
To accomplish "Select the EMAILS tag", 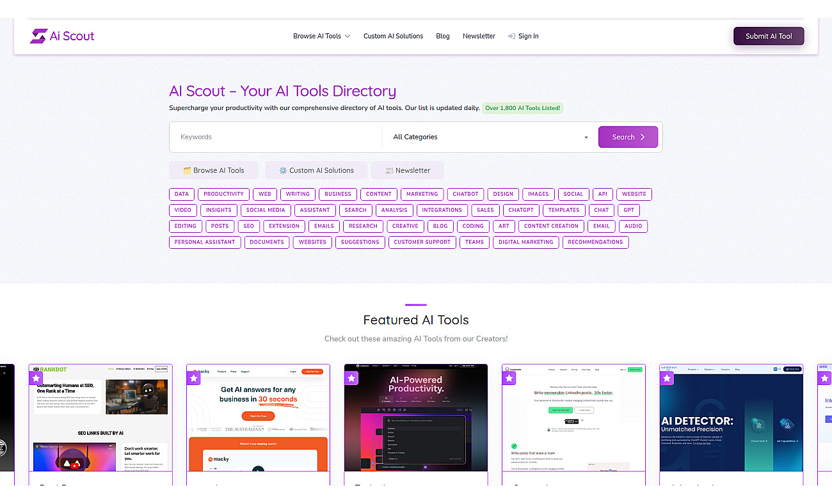I will [324, 226].
